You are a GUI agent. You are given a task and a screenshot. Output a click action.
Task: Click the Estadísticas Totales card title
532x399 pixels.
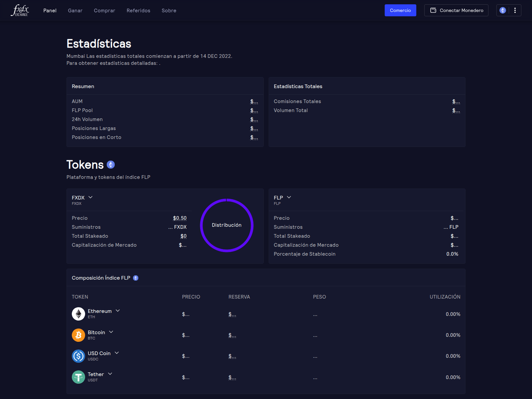point(298,86)
